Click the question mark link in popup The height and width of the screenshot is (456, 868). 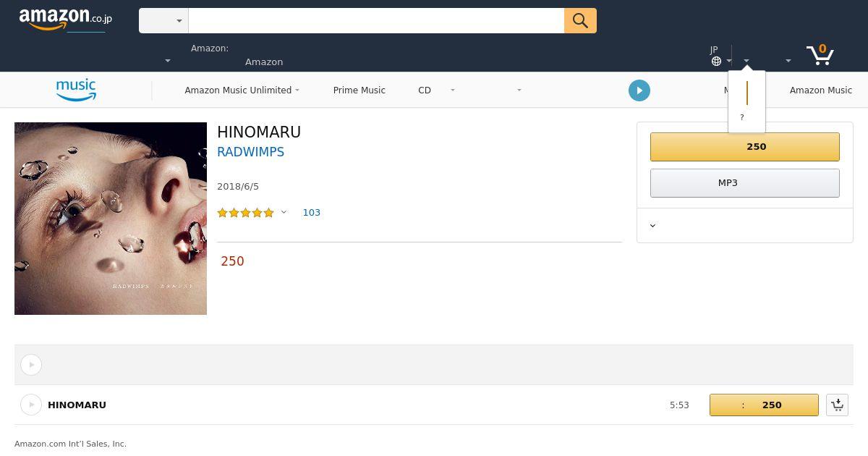[x=741, y=117]
